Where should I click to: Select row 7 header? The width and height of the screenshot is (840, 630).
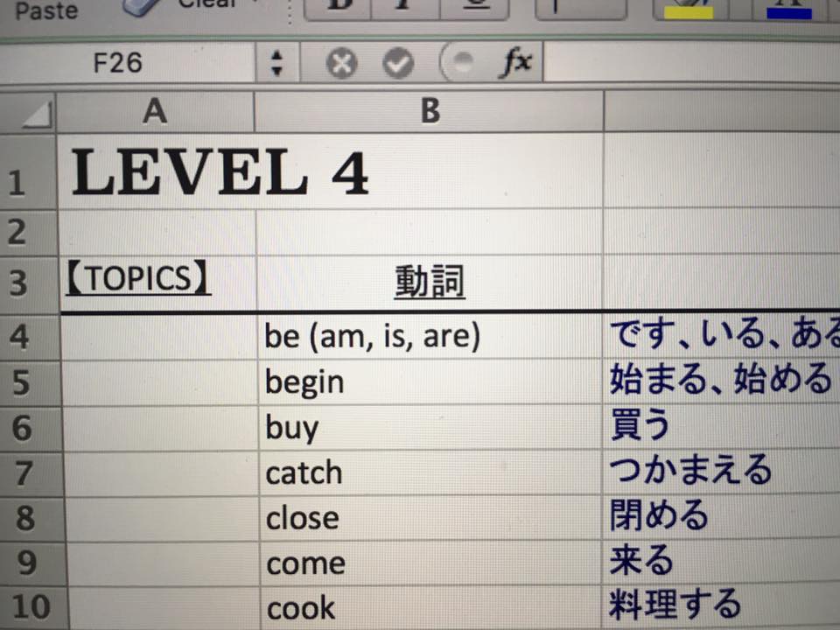click(x=32, y=473)
